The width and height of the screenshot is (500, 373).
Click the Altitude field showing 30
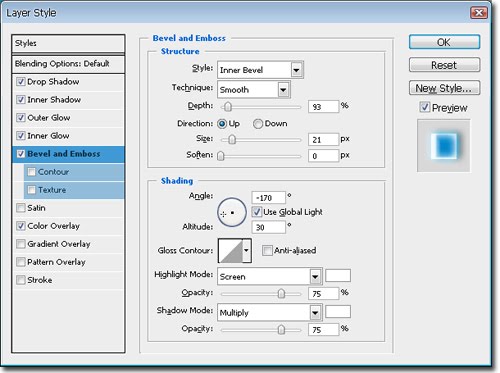(x=269, y=227)
